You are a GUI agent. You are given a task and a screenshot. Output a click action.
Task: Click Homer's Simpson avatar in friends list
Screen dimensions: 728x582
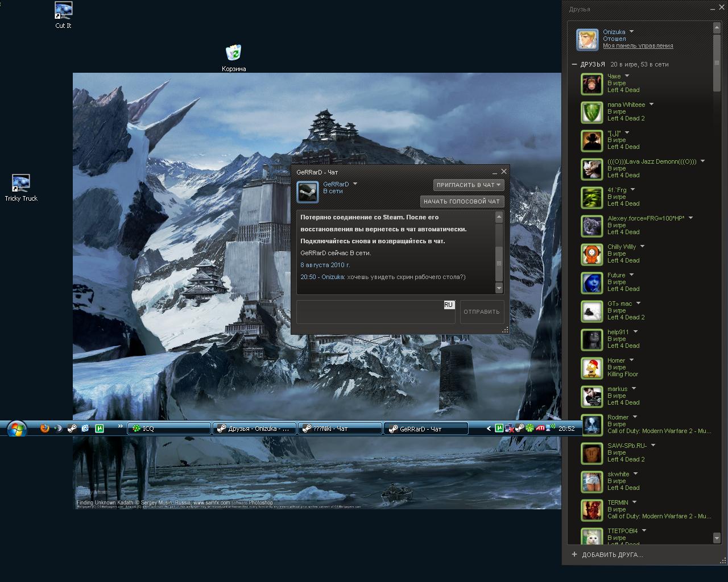[591, 368]
